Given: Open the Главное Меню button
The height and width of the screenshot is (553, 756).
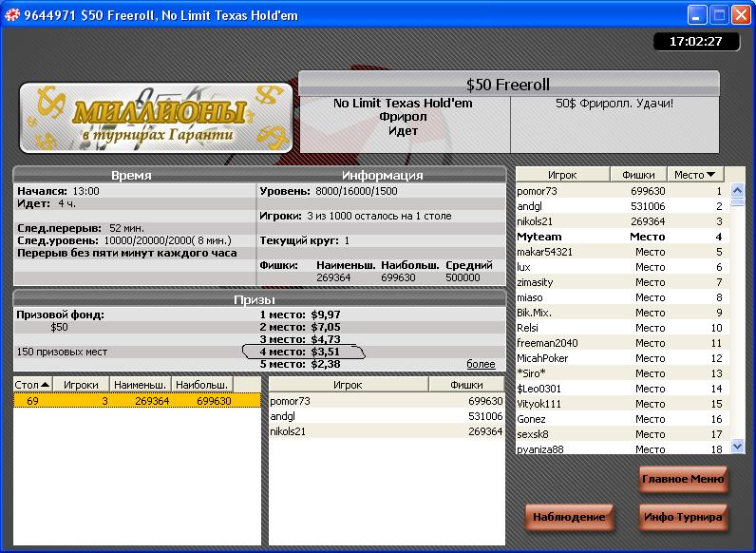Looking at the screenshot, I should 683,479.
